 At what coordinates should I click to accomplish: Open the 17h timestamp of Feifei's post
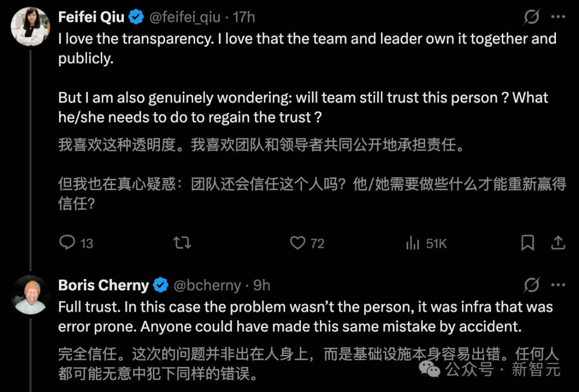[244, 17]
